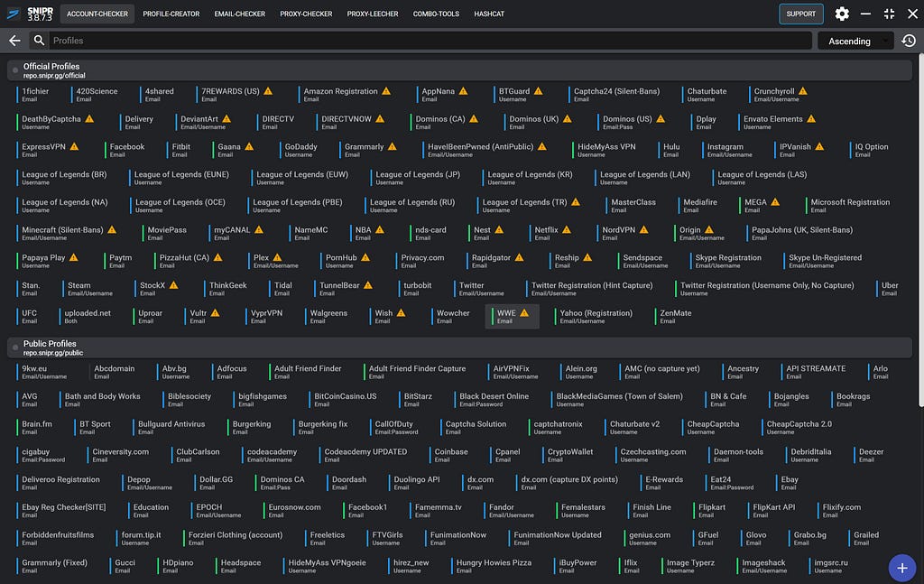Open the history clock icon
Screen dimensions: 924x584
pyautogui.click(x=909, y=41)
